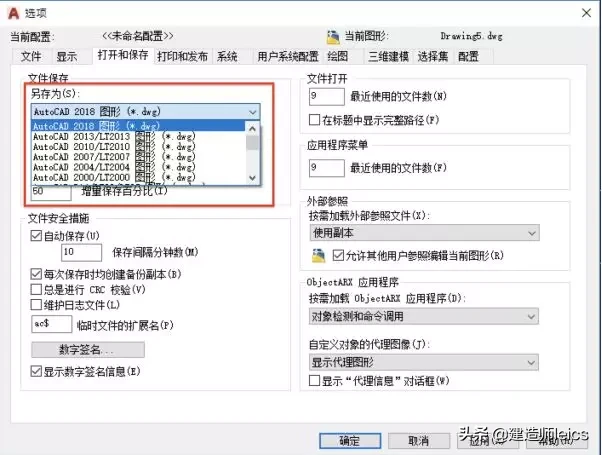
Task: Click the format list scroll up arrow
Action: pos(252,129)
